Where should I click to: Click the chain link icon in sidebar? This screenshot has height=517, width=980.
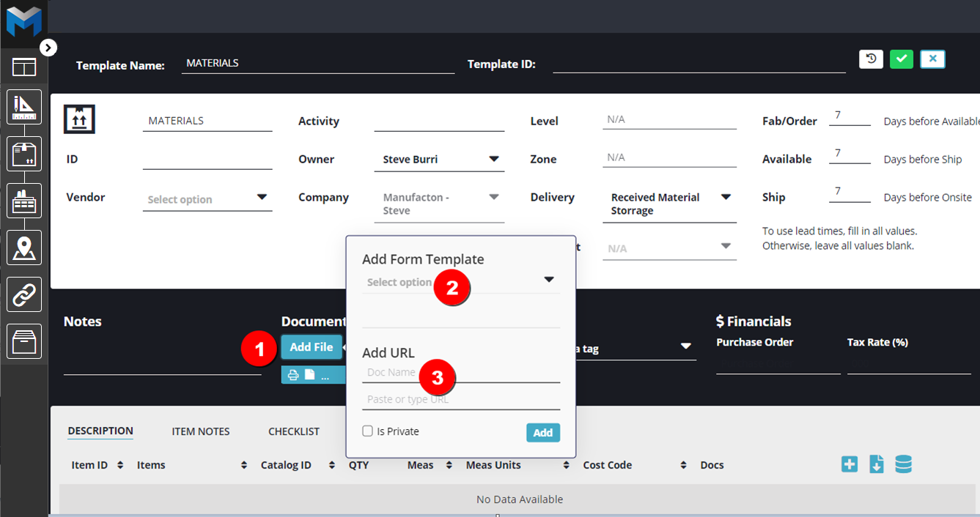tap(24, 294)
